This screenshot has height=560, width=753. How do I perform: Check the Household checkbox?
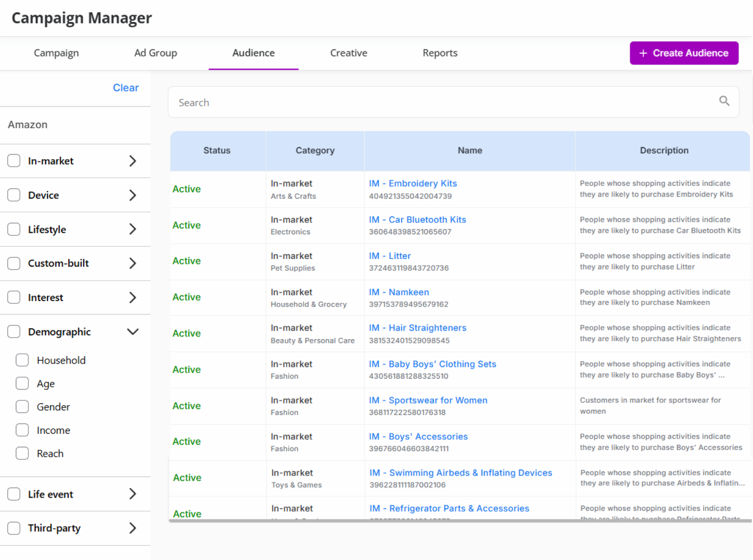[22, 360]
